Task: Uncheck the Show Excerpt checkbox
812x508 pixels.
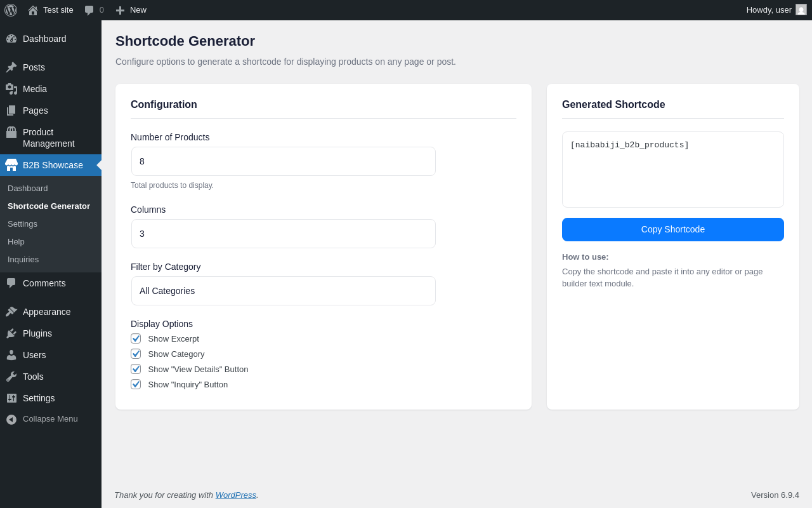Action: click(x=136, y=338)
